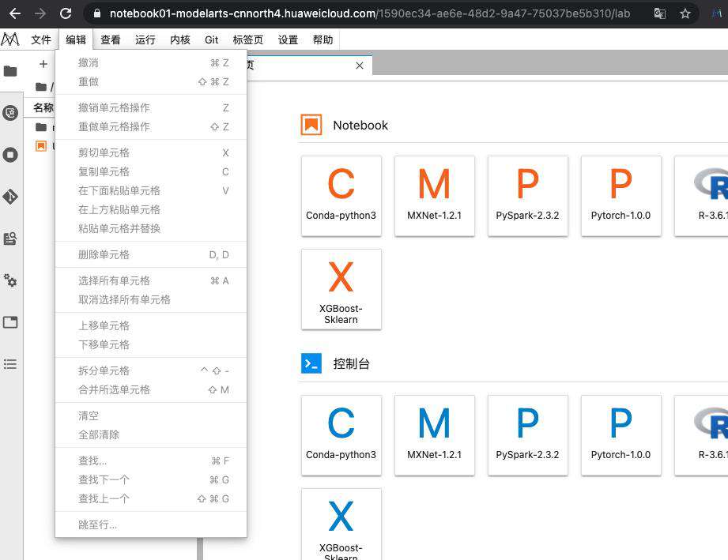Open the 帮助 menu
The height and width of the screenshot is (560, 728).
coord(323,40)
